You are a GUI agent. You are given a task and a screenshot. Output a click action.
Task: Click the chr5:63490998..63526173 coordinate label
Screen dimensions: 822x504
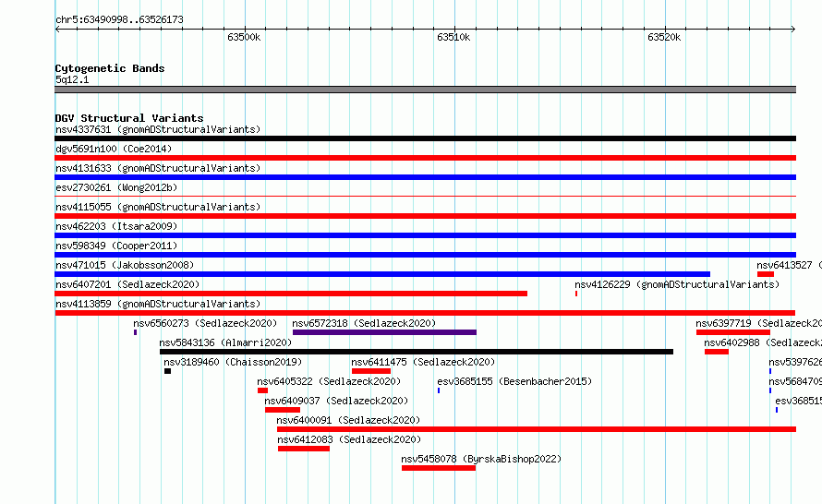coord(119,20)
